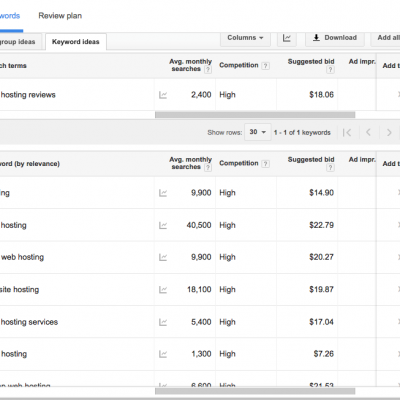
Task: Switch to Keyword ideas tab
Action: point(76,42)
